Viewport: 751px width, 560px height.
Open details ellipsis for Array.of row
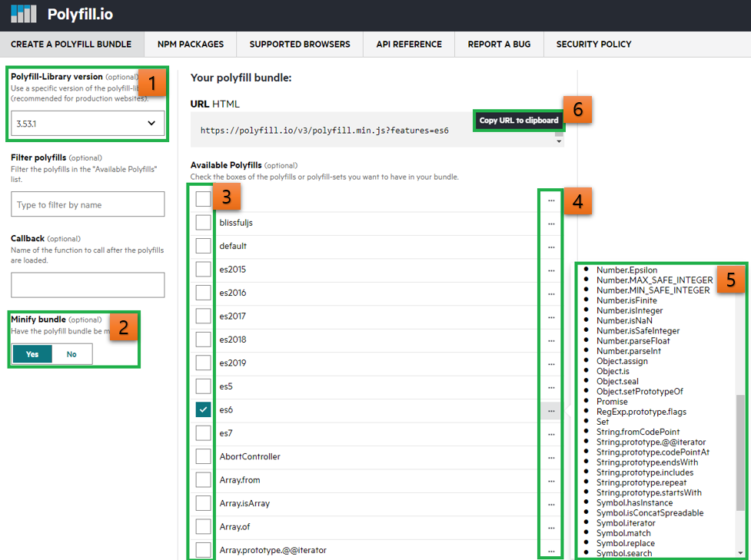551,529
